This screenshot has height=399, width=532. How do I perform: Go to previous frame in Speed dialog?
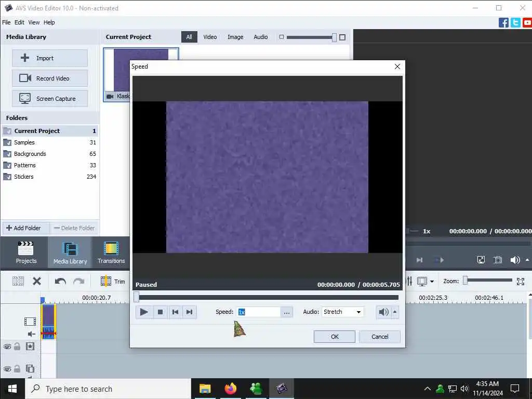pyautogui.click(x=176, y=312)
